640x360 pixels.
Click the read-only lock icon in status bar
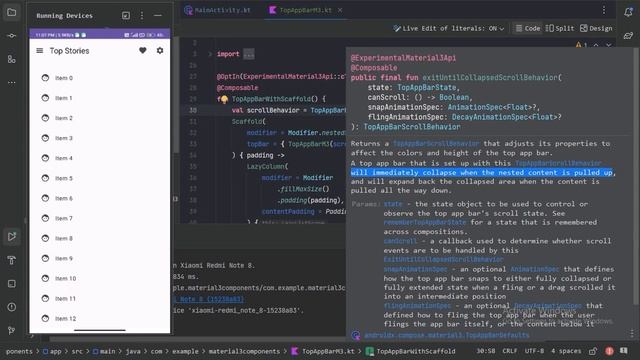coord(593,351)
